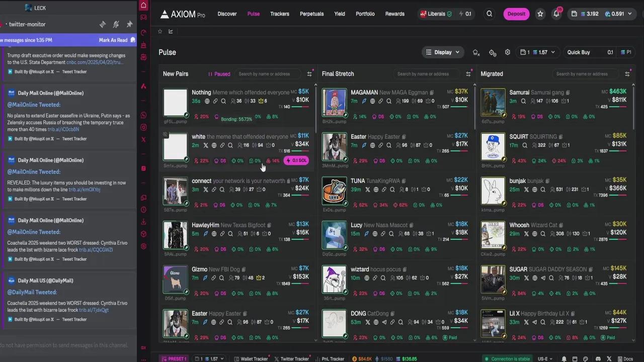Click the star icon below the Axiom logo
Viewport: 644px width, 362px height.
(160, 31)
